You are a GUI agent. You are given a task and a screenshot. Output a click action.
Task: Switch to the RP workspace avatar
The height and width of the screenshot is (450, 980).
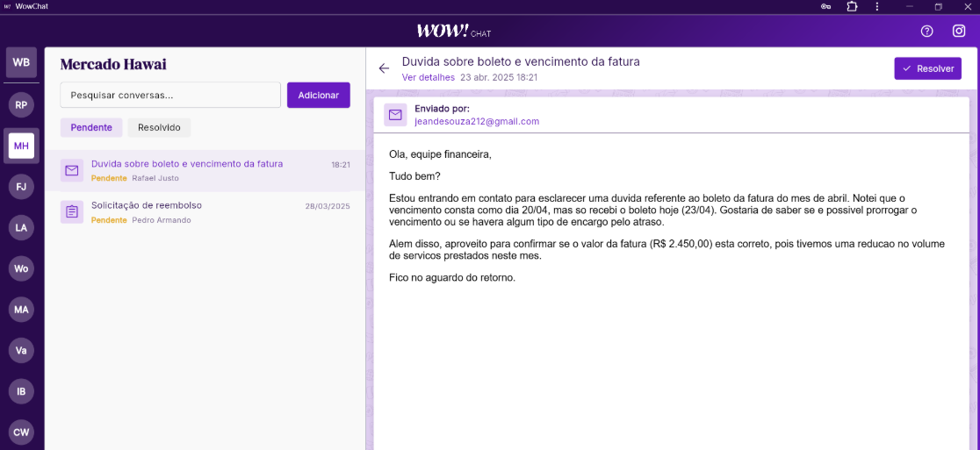tap(21, 104)
